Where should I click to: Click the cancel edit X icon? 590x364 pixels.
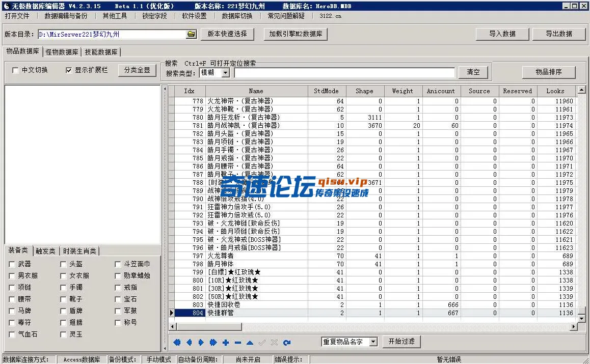click(x=274, y=342)
